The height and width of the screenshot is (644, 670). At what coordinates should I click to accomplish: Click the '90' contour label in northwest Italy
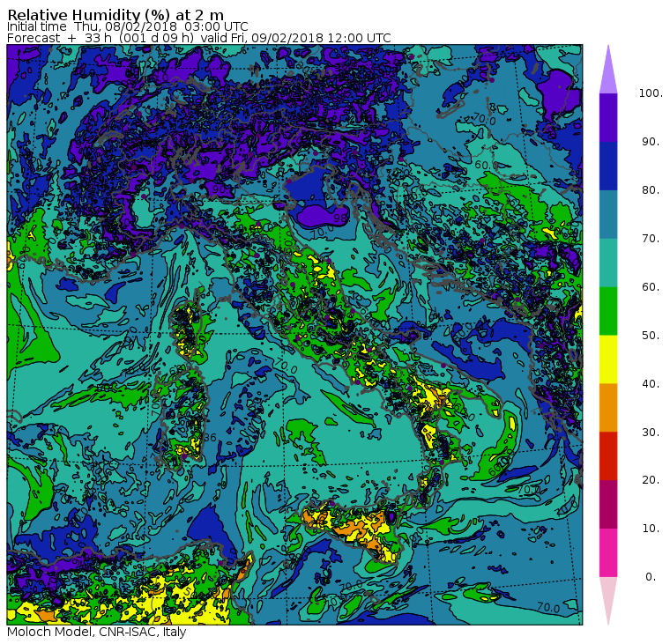pyautogui.click(x=220, y=189)
